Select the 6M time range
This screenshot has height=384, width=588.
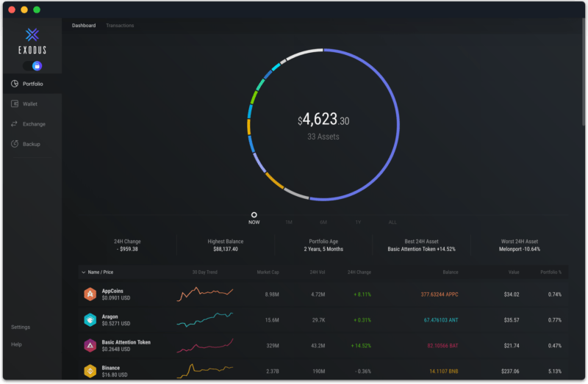click(323, 222)
